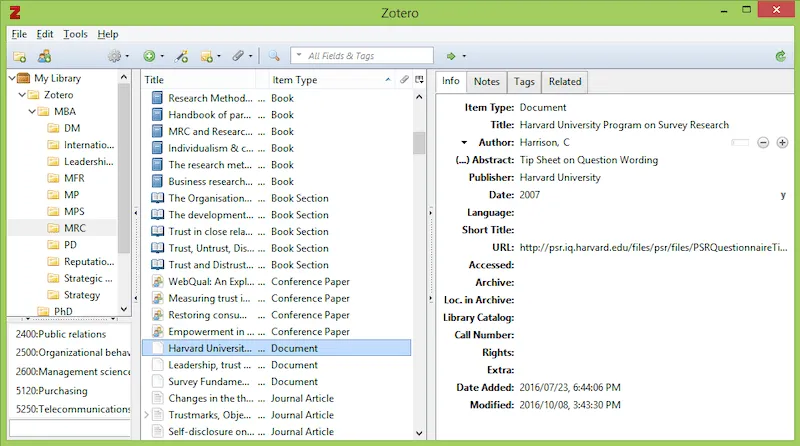Toggle the author name field mode switch
Image resolution: width=800 pixels, height=446 pixels.
740,142
